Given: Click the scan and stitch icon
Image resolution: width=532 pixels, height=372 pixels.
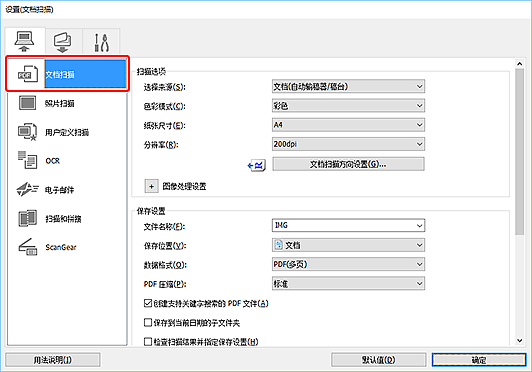Looking at the screenshot, I should [27, 218].
